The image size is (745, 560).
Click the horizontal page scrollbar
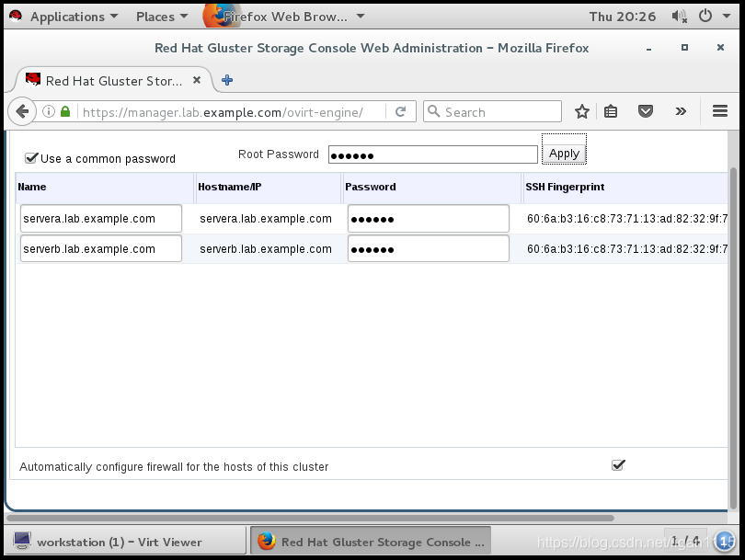click(310, 518)
